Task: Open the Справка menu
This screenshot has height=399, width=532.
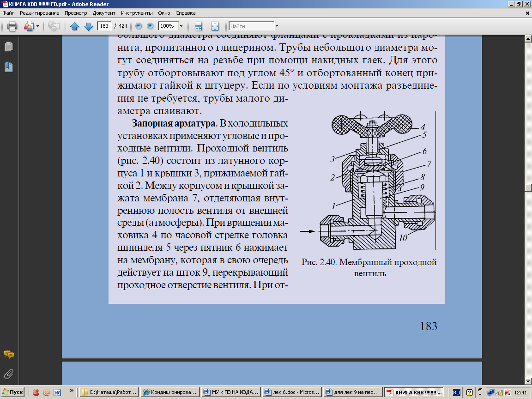Action: [x=185, y=13]
